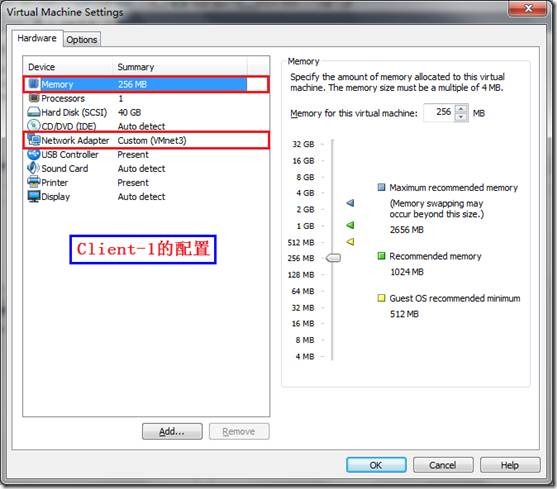Click the 4 MB slider scale label
Viewport: 557px width, 489px height.
305,357
